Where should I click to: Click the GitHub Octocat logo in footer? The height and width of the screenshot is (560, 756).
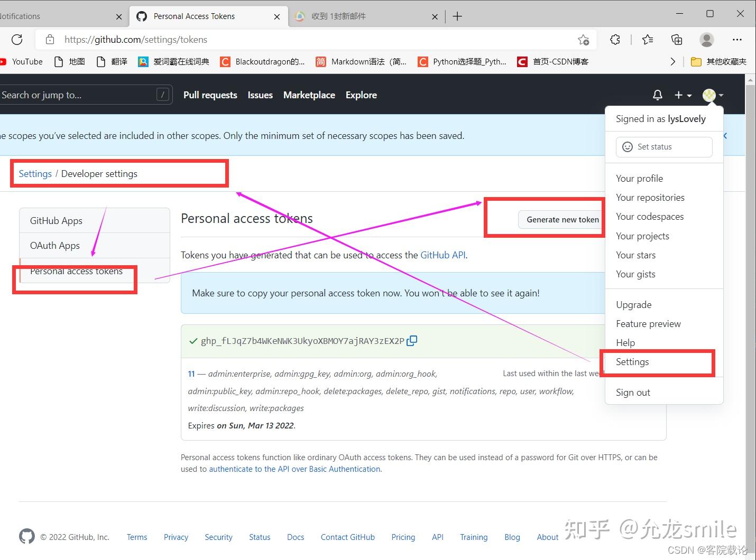click(26, 537)
